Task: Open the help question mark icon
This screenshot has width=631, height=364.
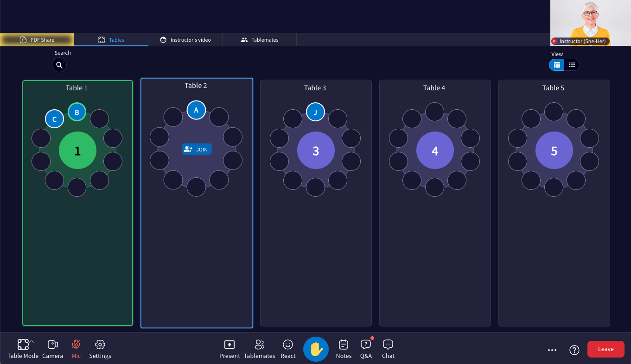Action: [574, 350]
